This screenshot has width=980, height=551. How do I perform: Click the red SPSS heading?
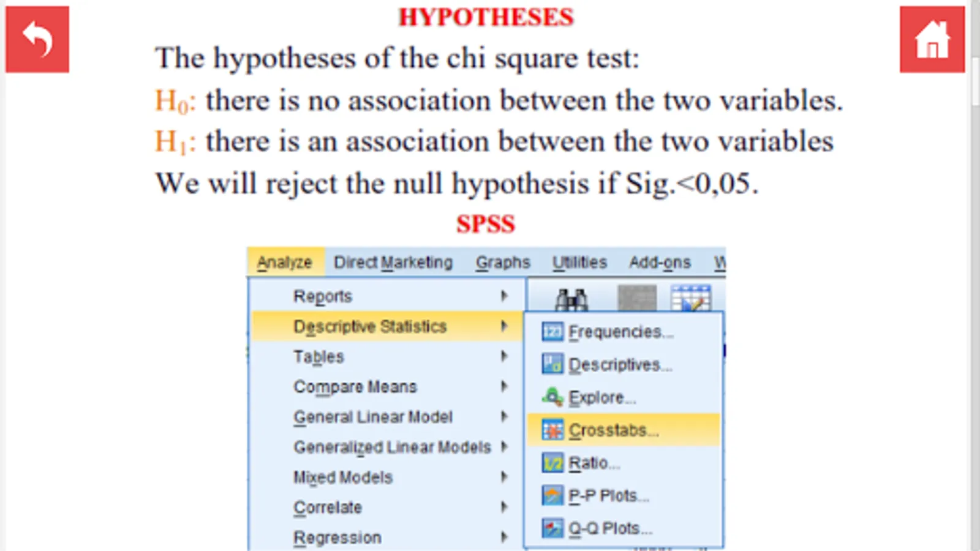(x=486, y=224)
